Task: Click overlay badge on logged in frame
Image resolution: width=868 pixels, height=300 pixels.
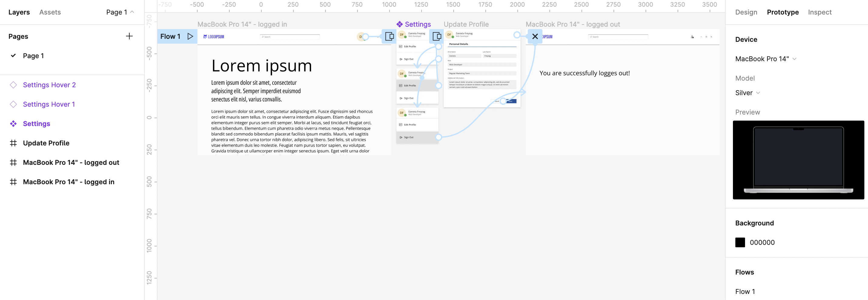Action: (389, 36)
